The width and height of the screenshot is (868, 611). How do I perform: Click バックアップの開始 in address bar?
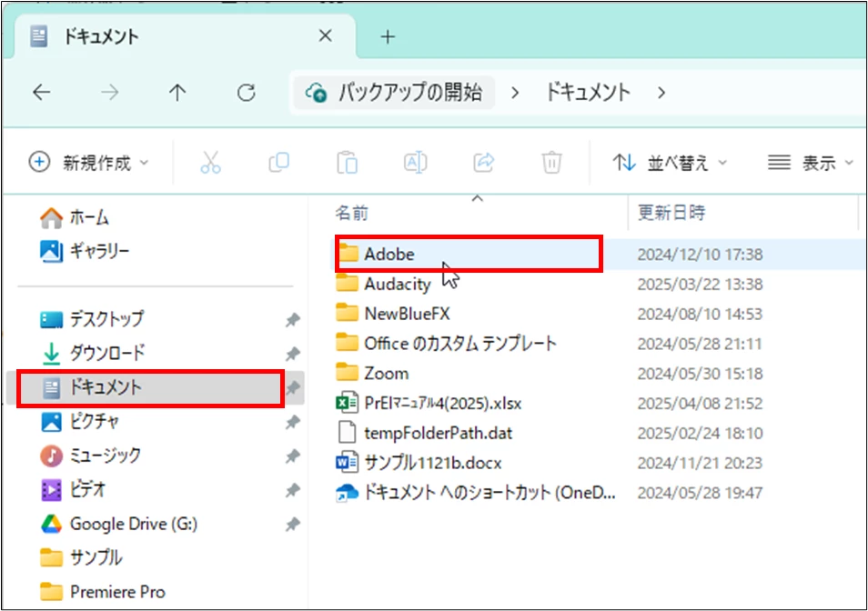pos(394,93)
